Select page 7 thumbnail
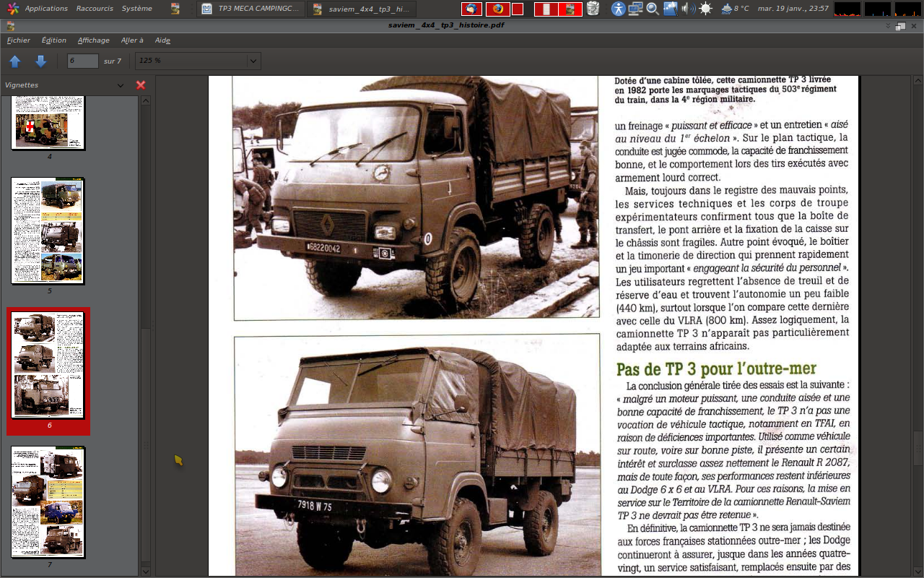Viewport: 924px width, 578px height. tap(48, 501)
